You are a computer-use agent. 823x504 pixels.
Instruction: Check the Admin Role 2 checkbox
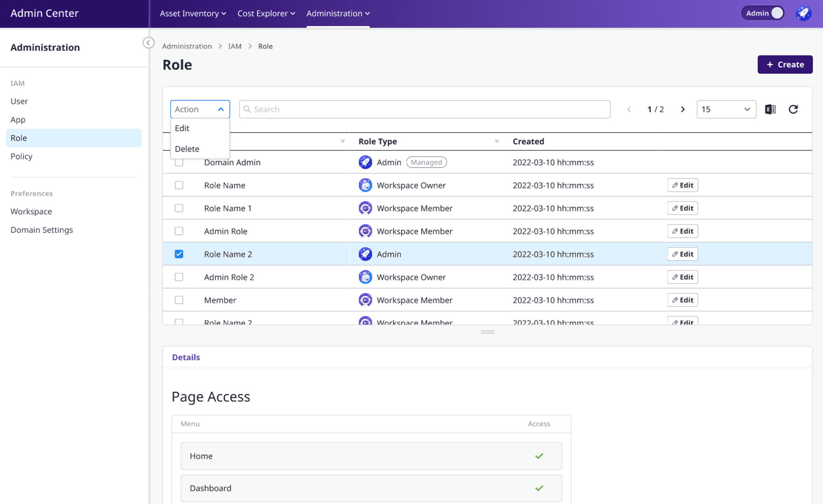[179, 277]
